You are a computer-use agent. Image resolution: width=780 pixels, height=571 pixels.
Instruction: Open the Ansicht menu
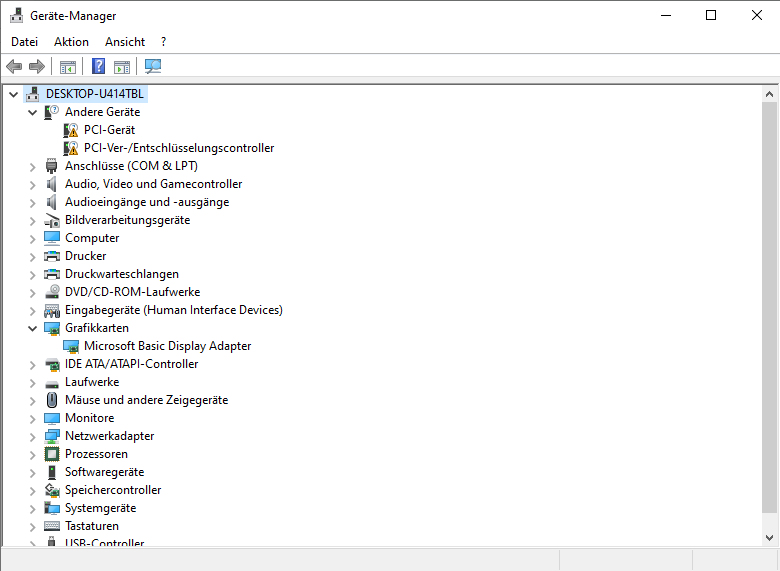pos(125,42)
